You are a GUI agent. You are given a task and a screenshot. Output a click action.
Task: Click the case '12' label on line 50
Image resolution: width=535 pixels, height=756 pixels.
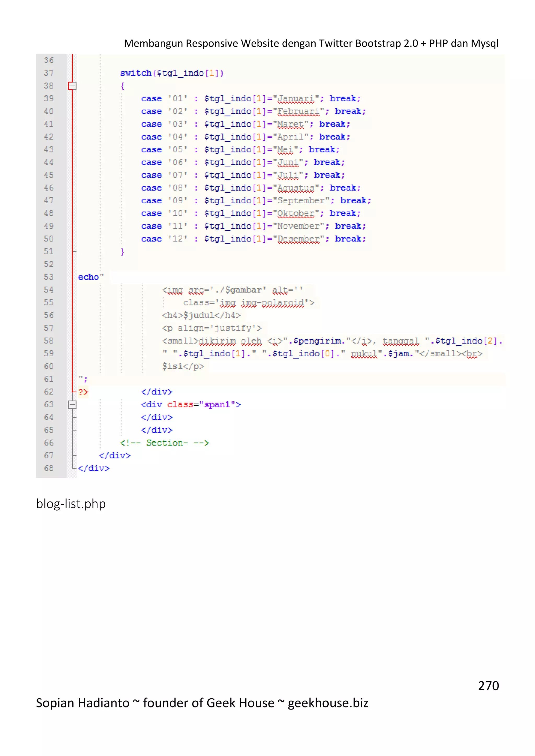164,239
